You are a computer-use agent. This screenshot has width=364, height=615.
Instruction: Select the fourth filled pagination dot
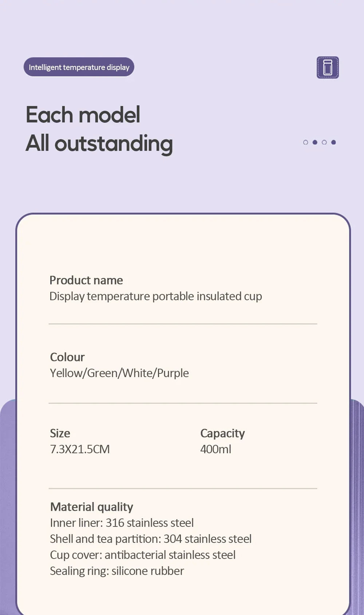(x=333, y=142)
